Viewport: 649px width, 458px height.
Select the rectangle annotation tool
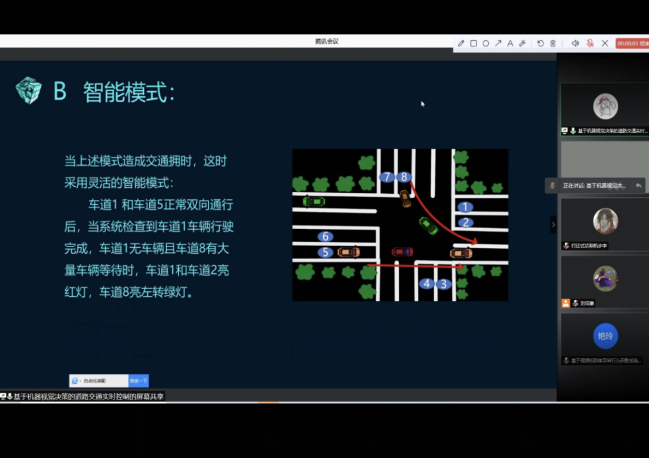(x=473, y=43)
